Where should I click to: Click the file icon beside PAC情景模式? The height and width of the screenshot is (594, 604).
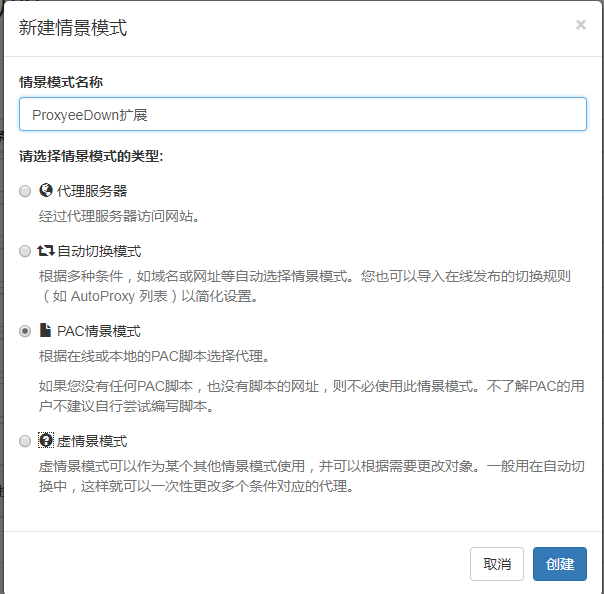tap(45, 330)
